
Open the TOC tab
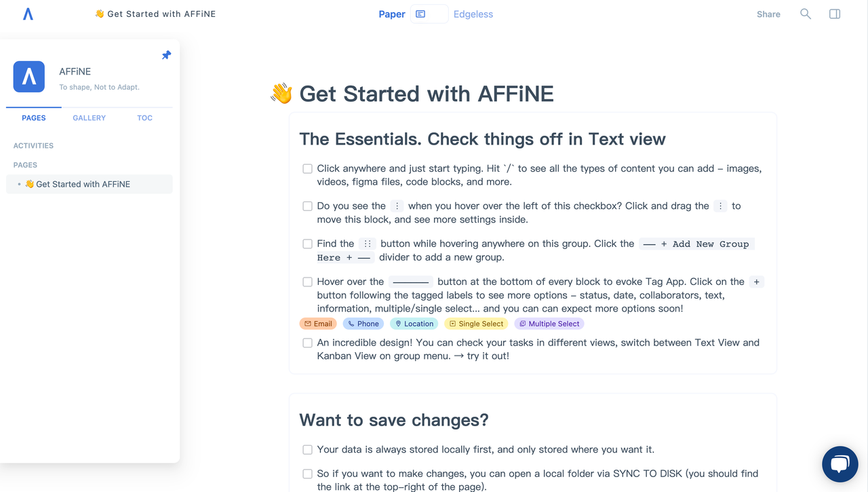pyautogui.click(x=145, y=118)
